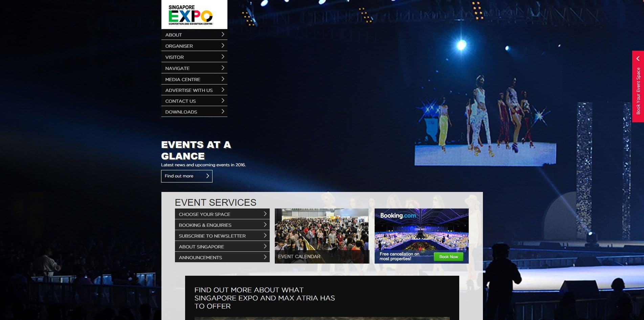Click the green Book Now button

coord(448,257)
